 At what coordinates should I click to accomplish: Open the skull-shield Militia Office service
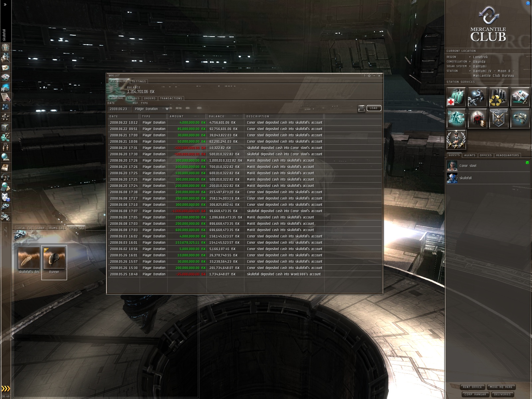point(499,118)
